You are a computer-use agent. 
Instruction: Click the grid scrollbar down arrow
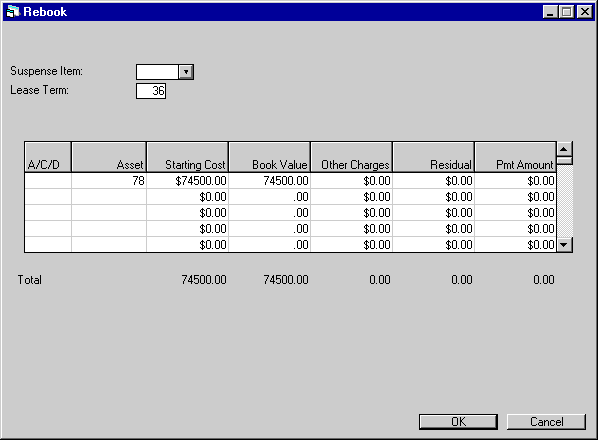tap(564, 244)
